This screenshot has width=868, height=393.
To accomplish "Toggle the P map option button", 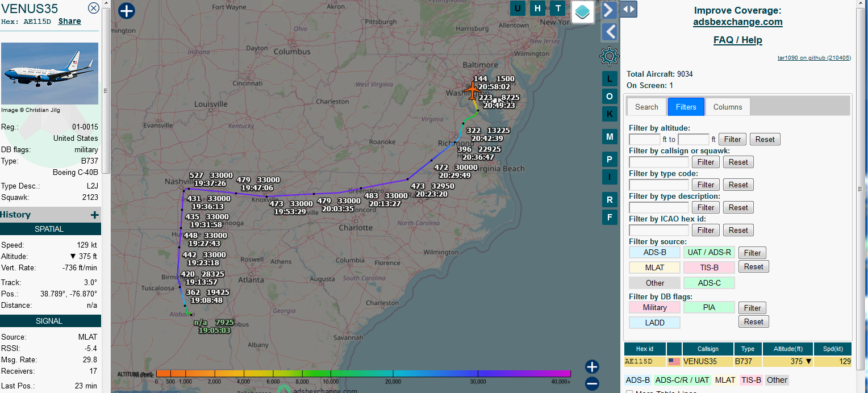I will point(610,160).
